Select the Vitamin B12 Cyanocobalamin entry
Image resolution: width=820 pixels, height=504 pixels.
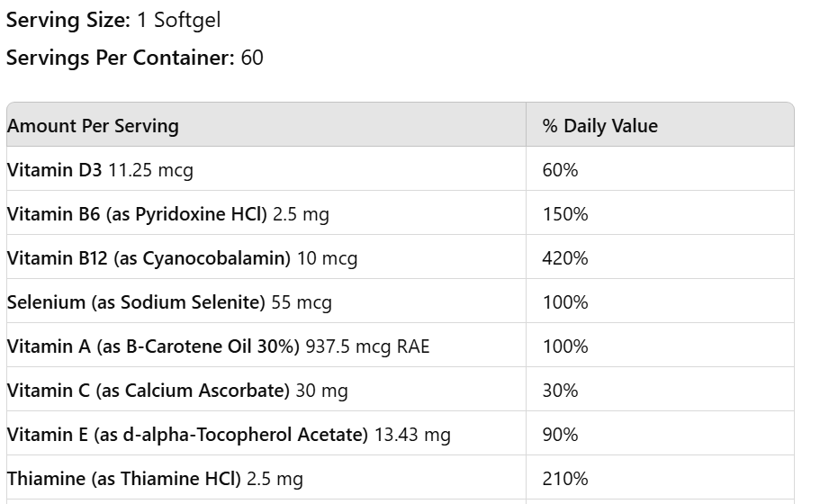(182, 258)
